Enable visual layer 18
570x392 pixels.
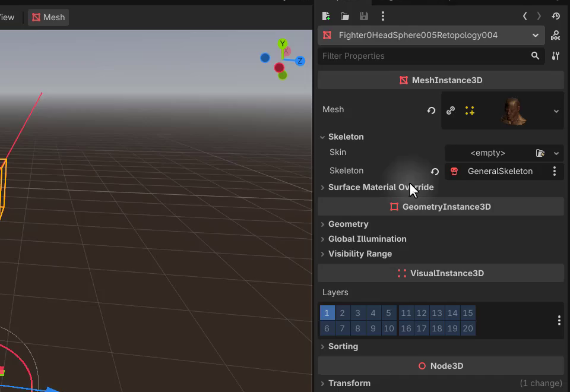point(437,328)
